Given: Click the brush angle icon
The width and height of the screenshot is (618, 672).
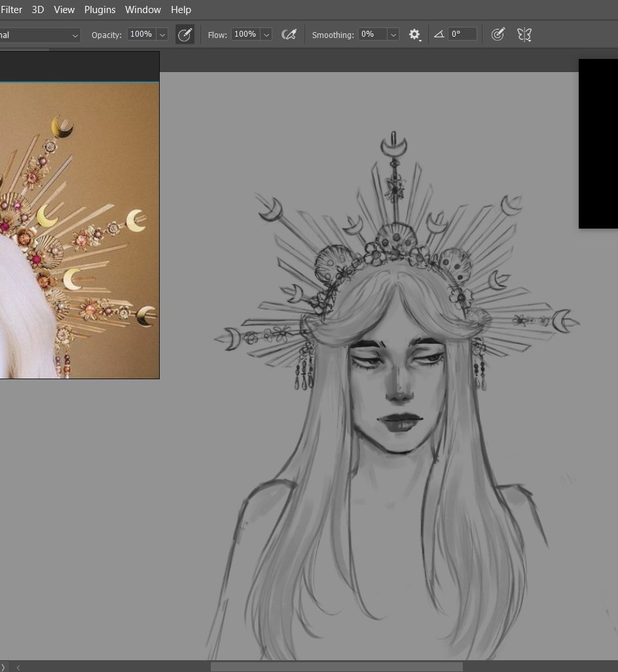Looking at the screenshot, I should coord(439,34).
